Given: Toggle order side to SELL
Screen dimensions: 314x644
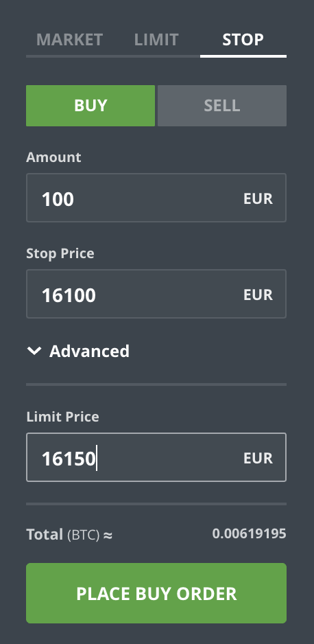Looking at the screenshot, I should pos(222,106).
